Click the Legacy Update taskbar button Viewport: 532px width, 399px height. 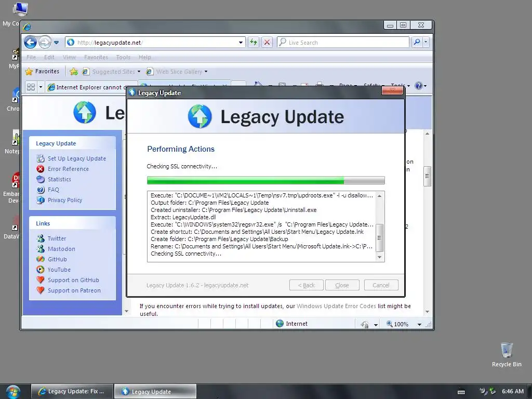(155, 391)
